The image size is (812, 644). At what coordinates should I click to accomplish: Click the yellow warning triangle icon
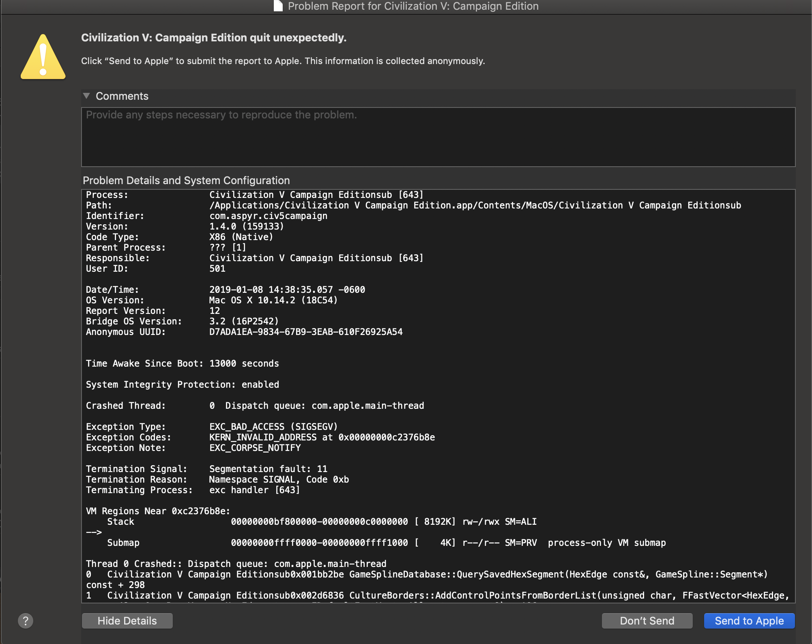point(43,57)
